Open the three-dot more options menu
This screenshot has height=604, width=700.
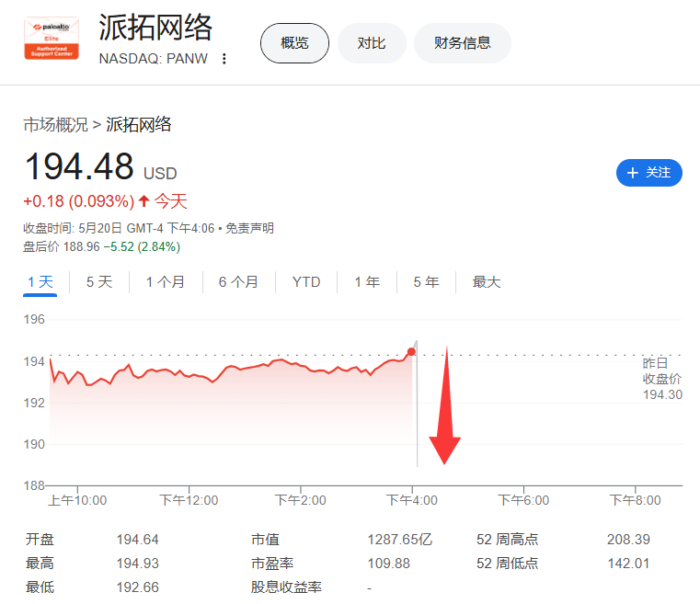coord(224,59)
